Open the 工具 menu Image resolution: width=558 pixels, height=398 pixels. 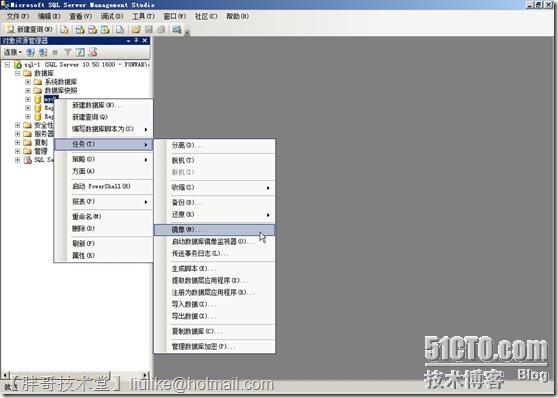coord(143,16)
